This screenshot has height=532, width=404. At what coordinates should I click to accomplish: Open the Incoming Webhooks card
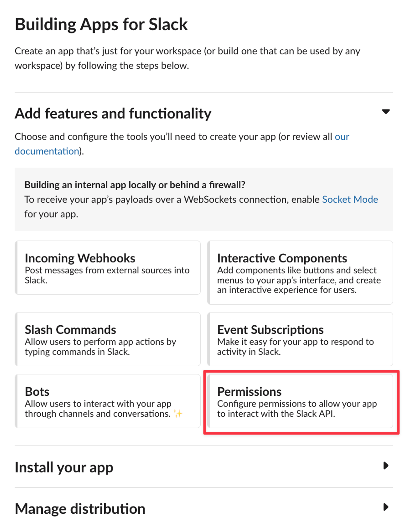(107, 268)
